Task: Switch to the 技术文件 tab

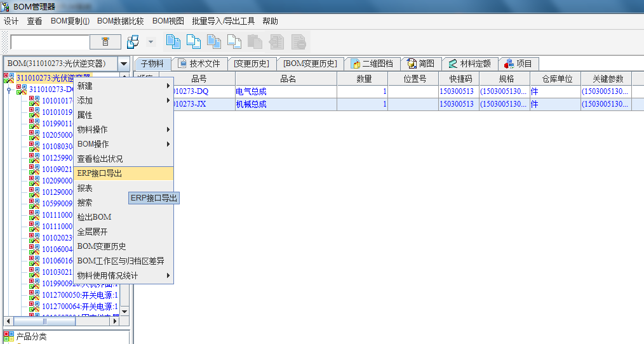Action: coord(199,63)
